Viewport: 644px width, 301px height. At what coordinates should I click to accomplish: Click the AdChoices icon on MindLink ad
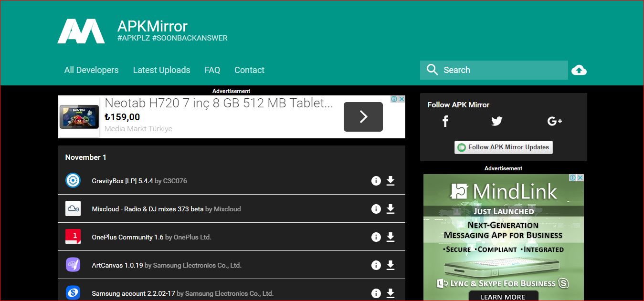click(573, 178)
